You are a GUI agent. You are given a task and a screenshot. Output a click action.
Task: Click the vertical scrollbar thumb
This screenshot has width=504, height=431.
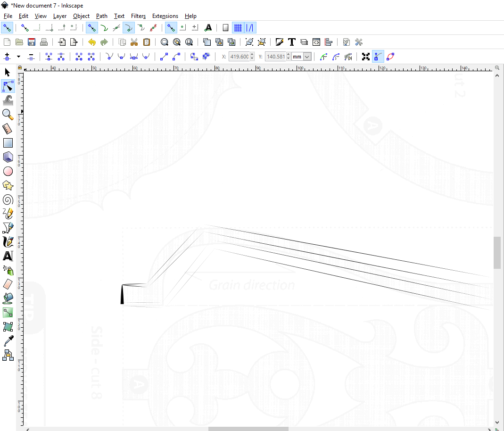coord(497,253)
